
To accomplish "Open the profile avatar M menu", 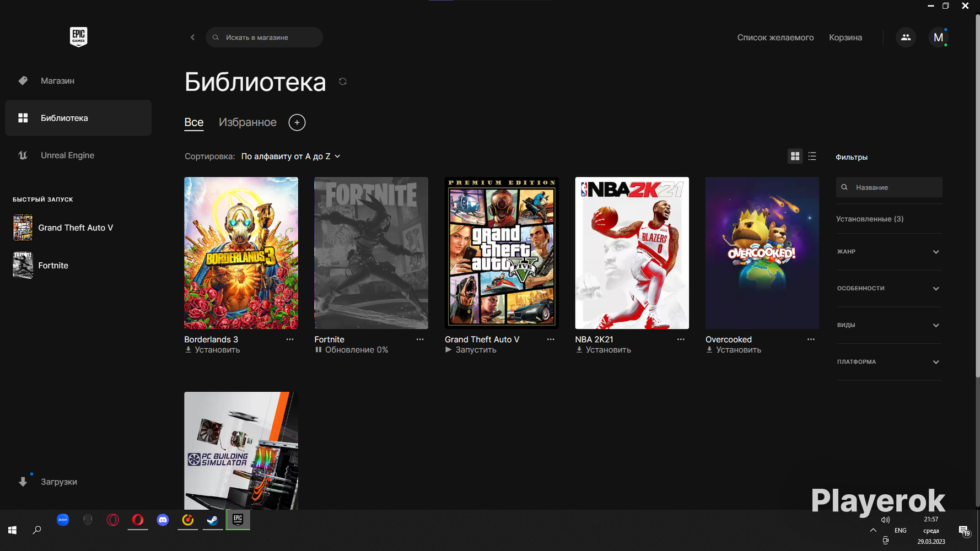I will click(938, 37).
